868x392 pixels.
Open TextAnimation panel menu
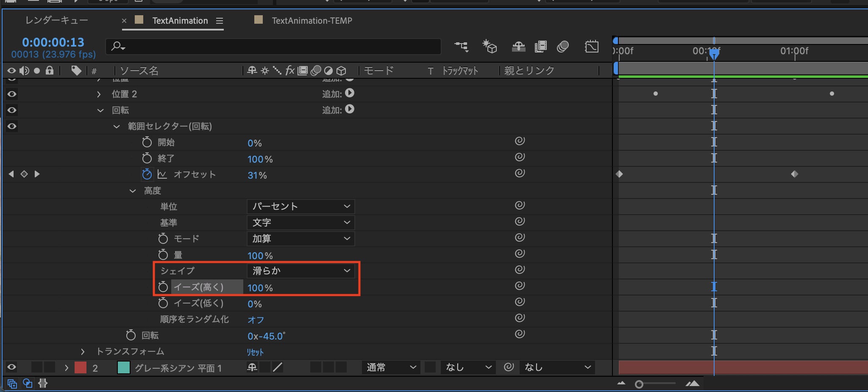(219, 21)
